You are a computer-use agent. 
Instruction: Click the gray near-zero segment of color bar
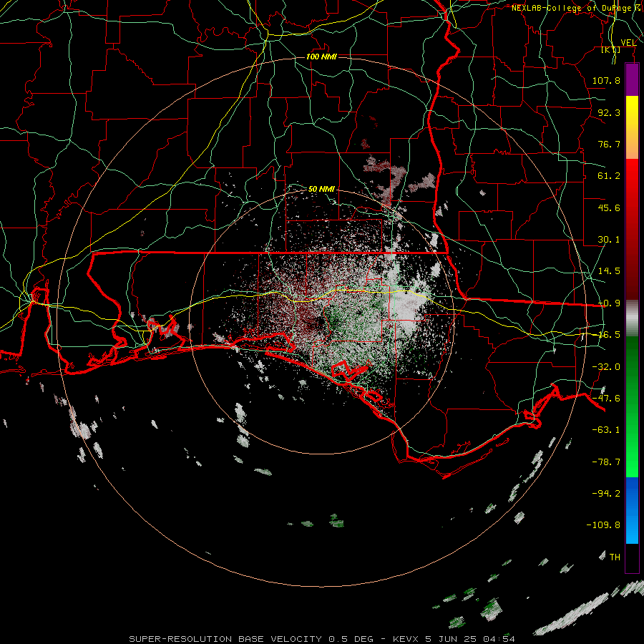pyautogui.click(x=632, y=318)
